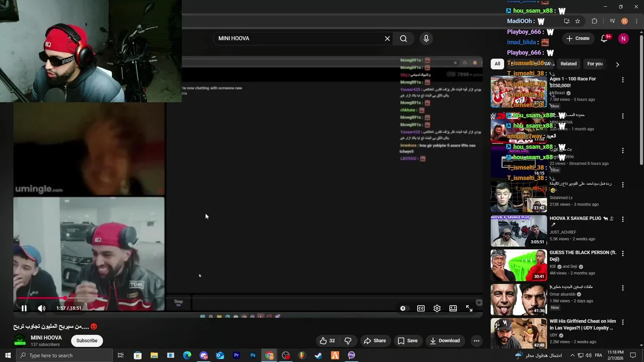Enter fullscreen mode in player

coord(469,308)
